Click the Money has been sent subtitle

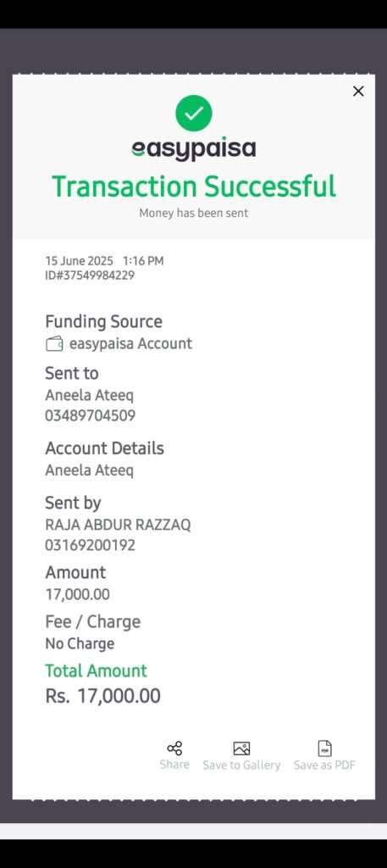pos(193,213)
